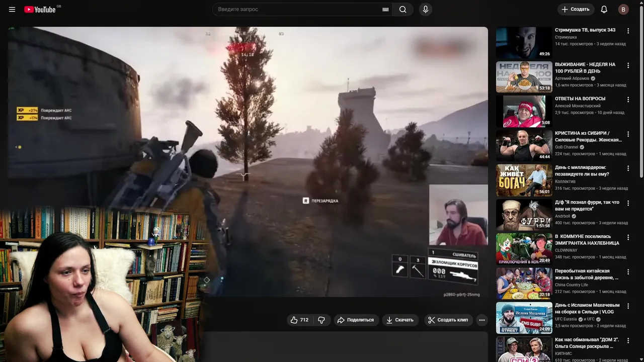Open thumbnail of Как нас обманывал ДОМ 2
Viewport: 644px width, 362px height.
pos(524,349)
